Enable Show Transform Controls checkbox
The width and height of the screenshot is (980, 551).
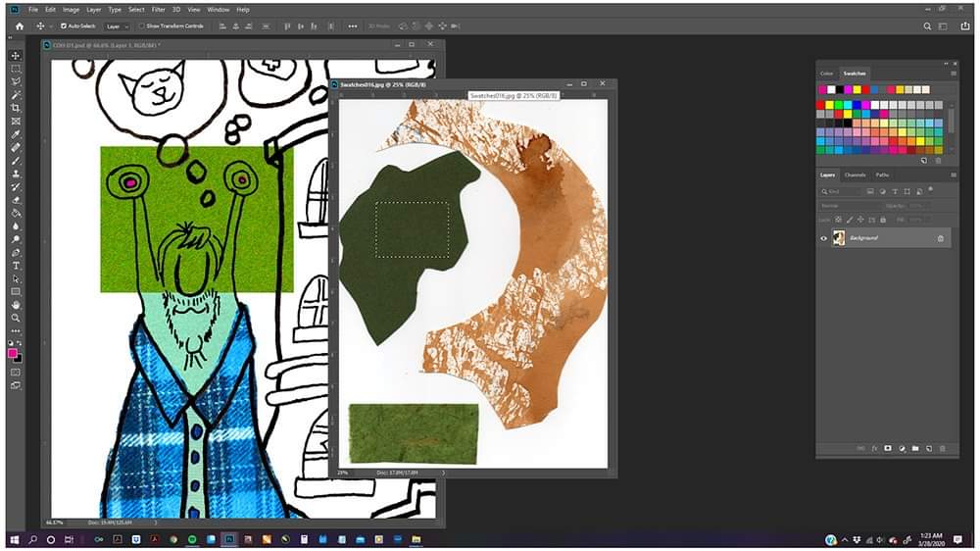coord(141,26)
